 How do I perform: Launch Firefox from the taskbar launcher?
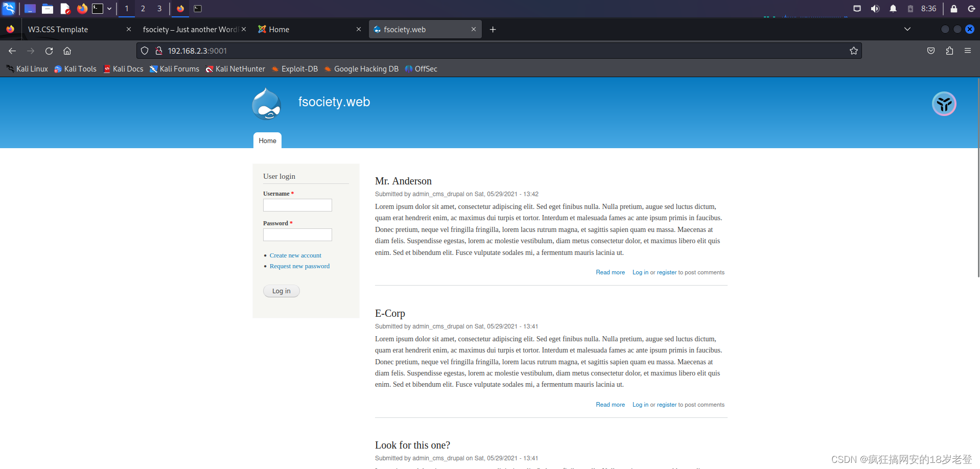pos(82,9)
